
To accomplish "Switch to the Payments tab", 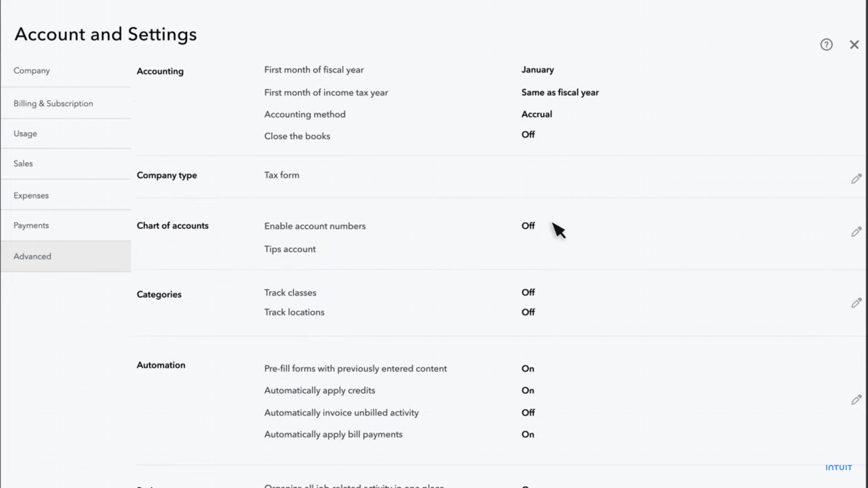I will (x=31, y=225).
